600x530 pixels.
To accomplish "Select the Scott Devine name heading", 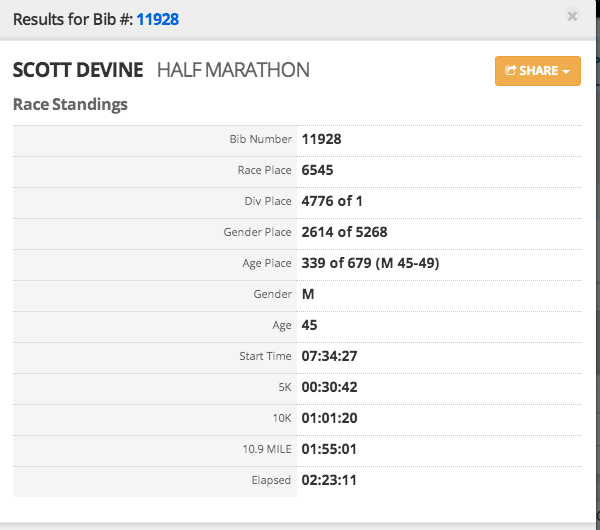I will [x=78, y=70].
